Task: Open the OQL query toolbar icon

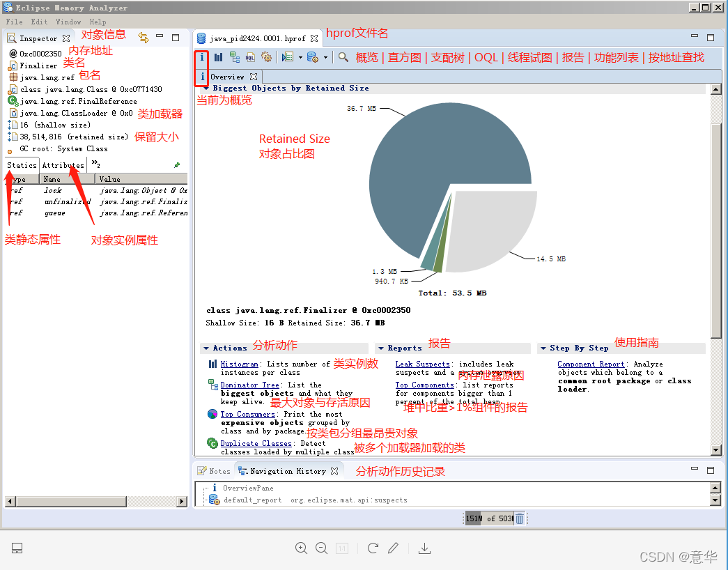Action: (x=250, y=57)
